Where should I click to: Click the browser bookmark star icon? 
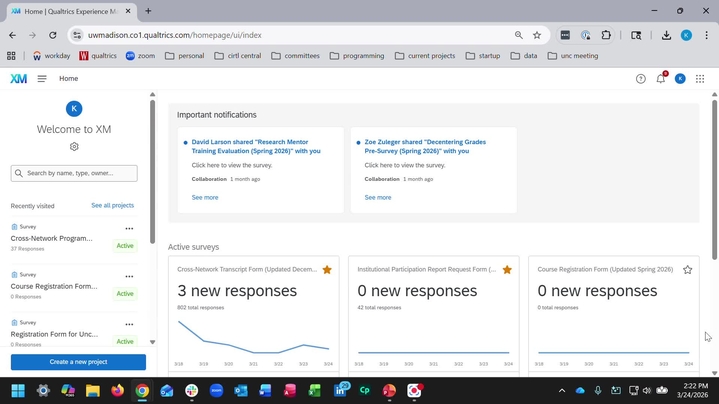[x=537, y=35]
